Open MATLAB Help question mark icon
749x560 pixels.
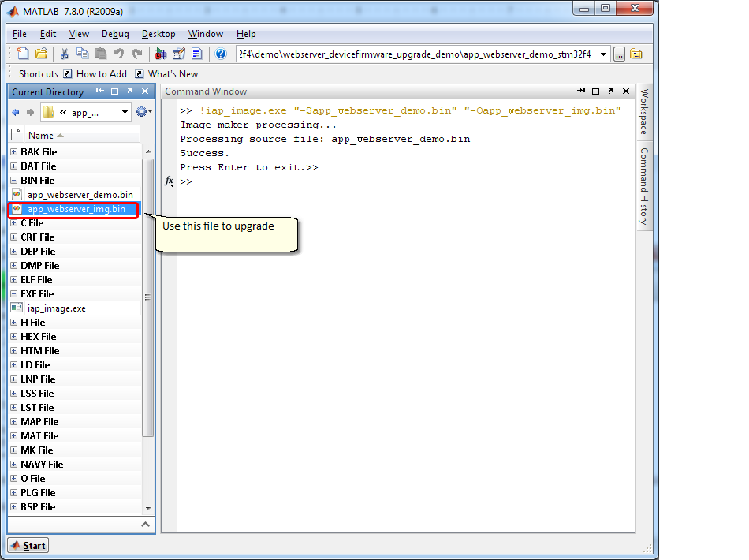220,54
